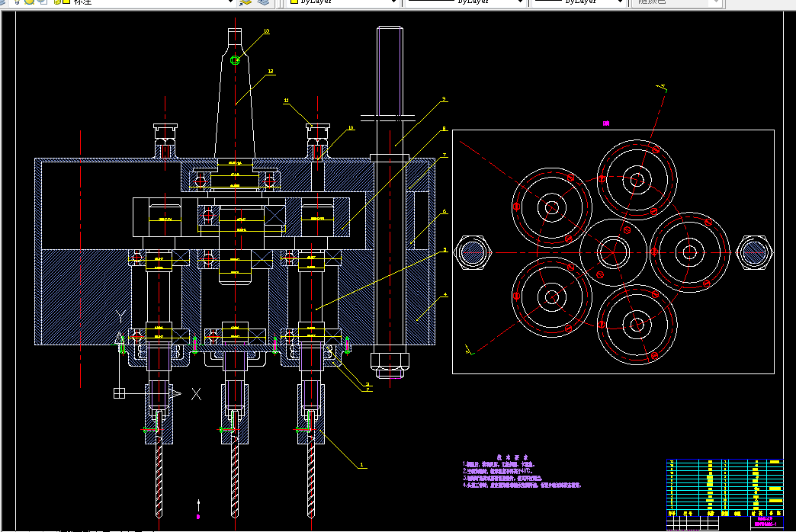This screenshot has height=532, width=796.
Task: Select part callout number 8
Action: pos(445,129)
